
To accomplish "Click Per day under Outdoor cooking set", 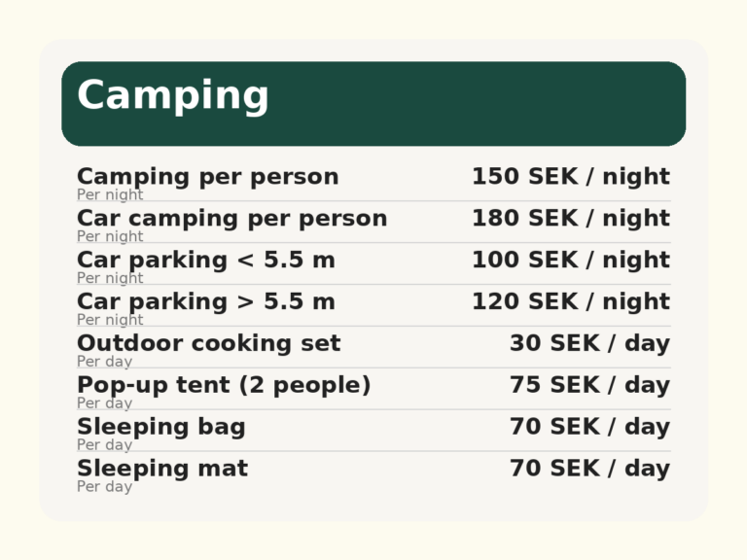I will pyautogui.click(x=104, y=362).
